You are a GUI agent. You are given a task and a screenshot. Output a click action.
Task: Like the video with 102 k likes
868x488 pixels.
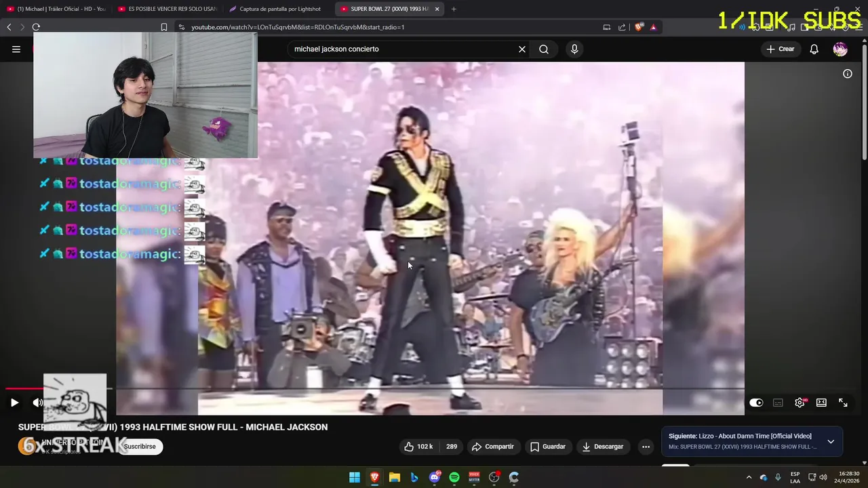(x=418, y=447)
